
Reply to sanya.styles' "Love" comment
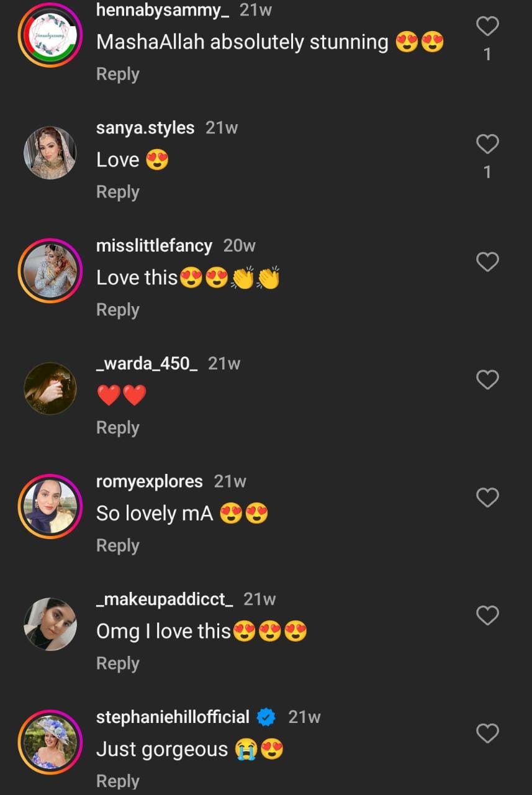click(117, 192)
